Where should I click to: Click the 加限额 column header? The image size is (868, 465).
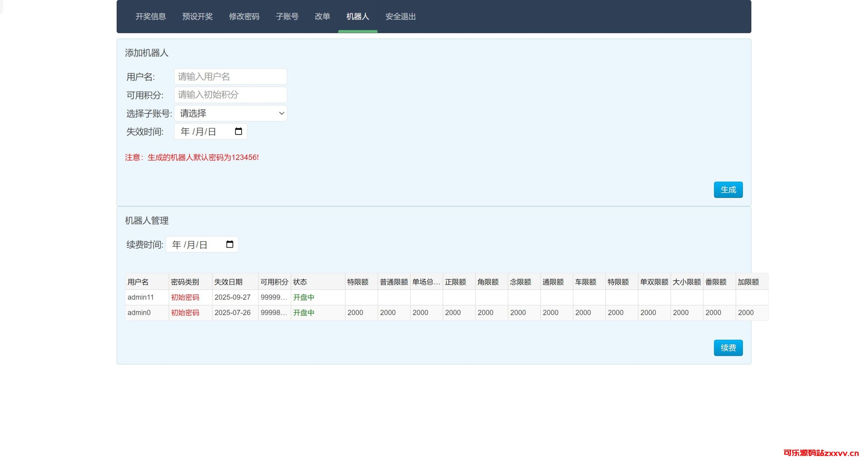click(x=752, y=282)
